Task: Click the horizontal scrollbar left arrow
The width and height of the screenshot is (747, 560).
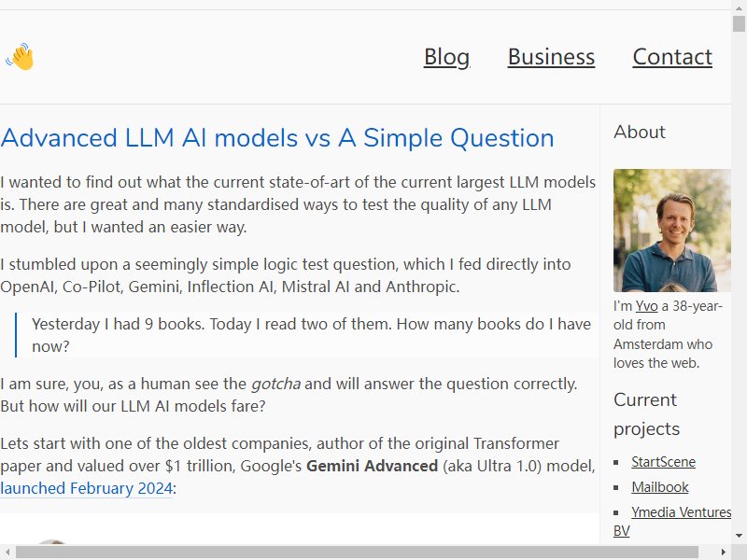Action: click(7, 553)
